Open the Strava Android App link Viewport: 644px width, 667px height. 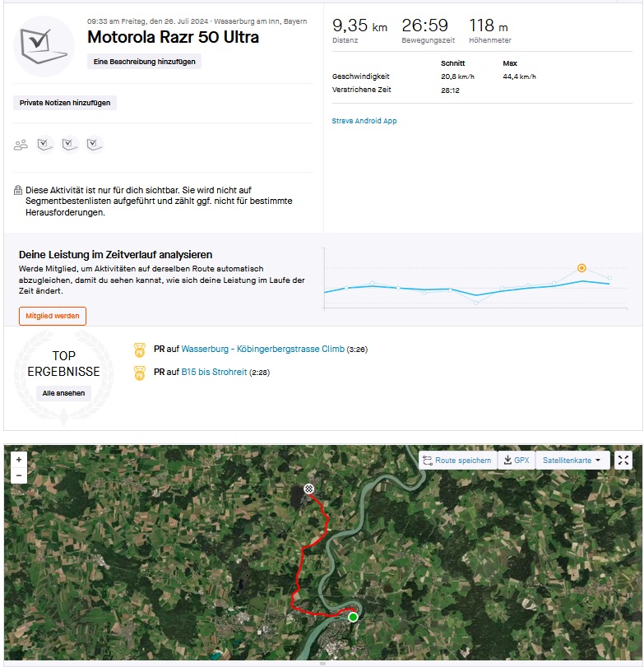[x=364, y=121]
